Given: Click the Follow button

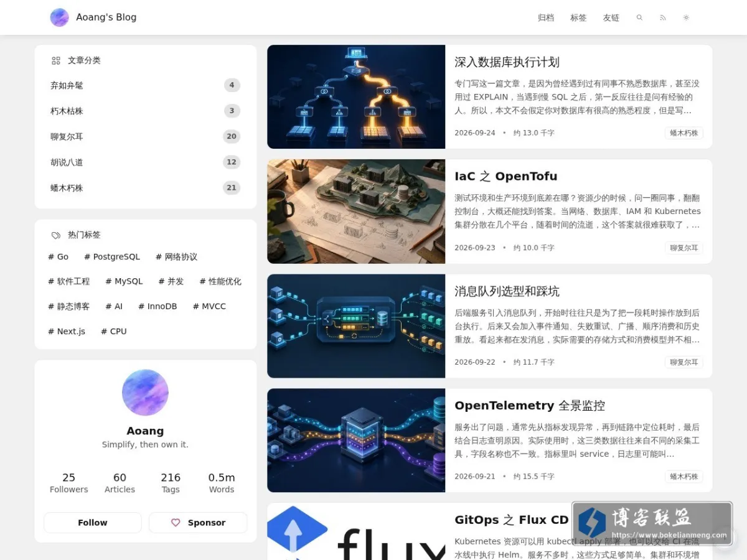Looking at the screenshot, I should point(93,523).
